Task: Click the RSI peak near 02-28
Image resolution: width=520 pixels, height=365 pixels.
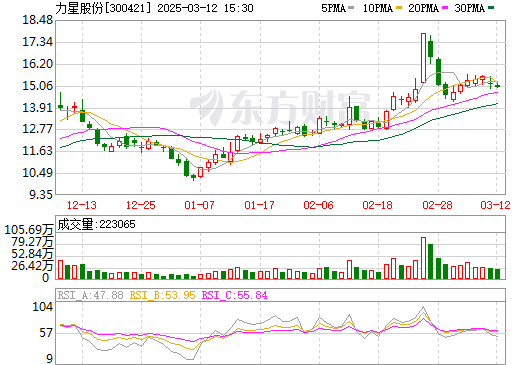Action: (423, 307)
